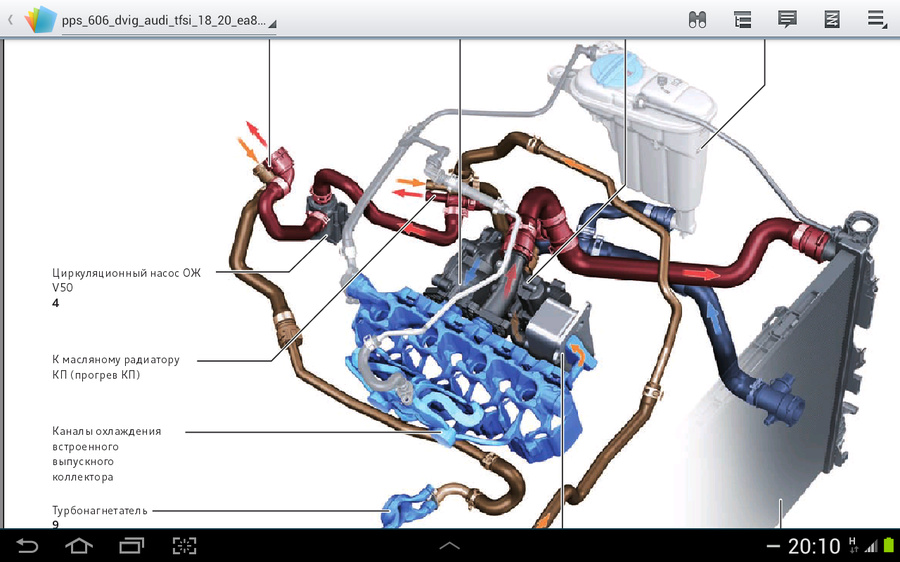
Task: Select the text V50
Action: (63, 288)
